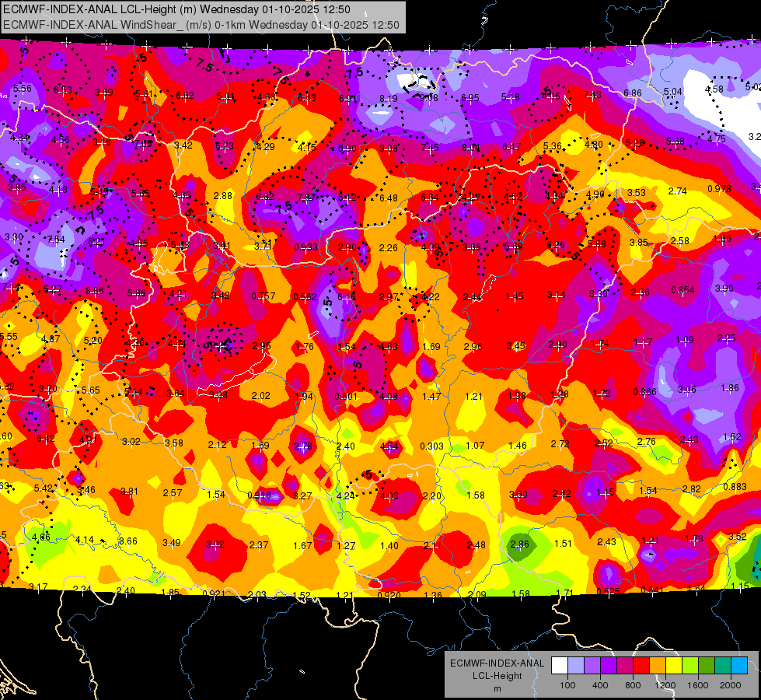Viewport: 761px width, 700px height.
Task: Click the 0.866 wind shear value
Action: pyautogui.click(x=645, y=392)
